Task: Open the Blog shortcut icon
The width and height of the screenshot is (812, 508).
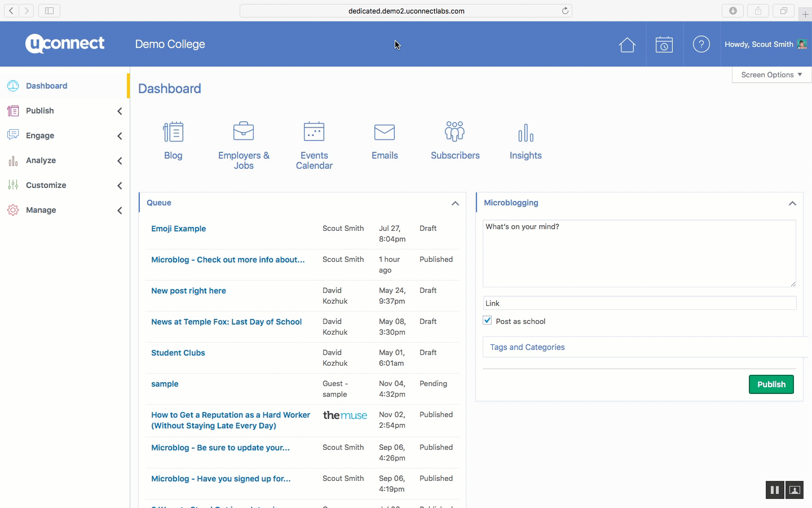Action: pos(173,132)
